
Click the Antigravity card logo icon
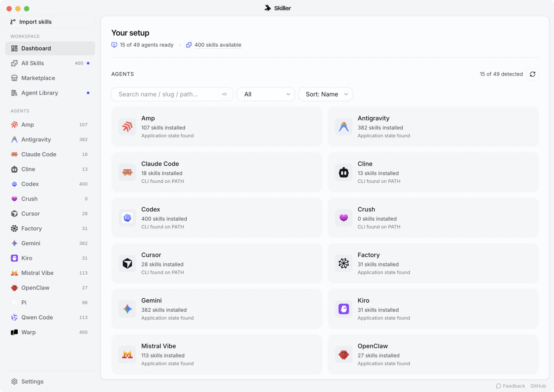click(344, 127)
